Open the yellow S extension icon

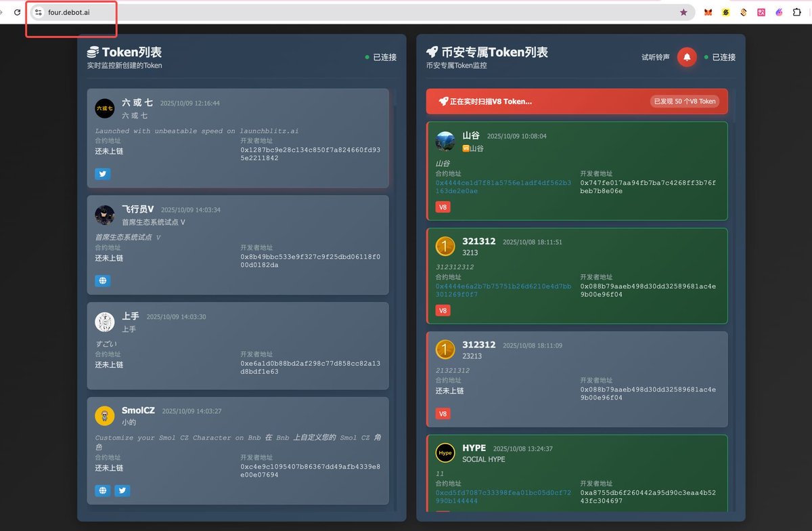point(725,12)
